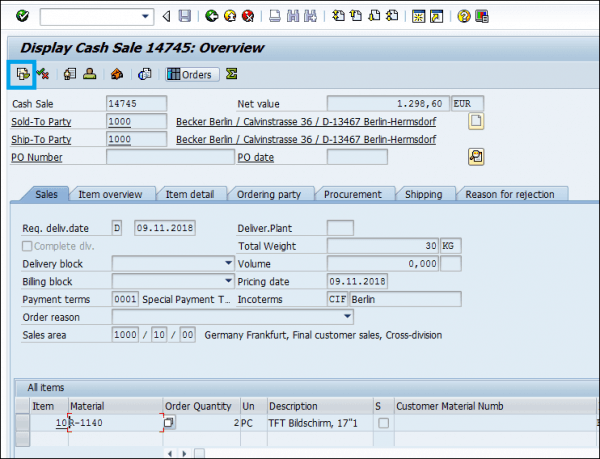The width and height of the screenshot is (600, 459).
Task: Click the Create New Session icon
Action: tap(418, 16)
